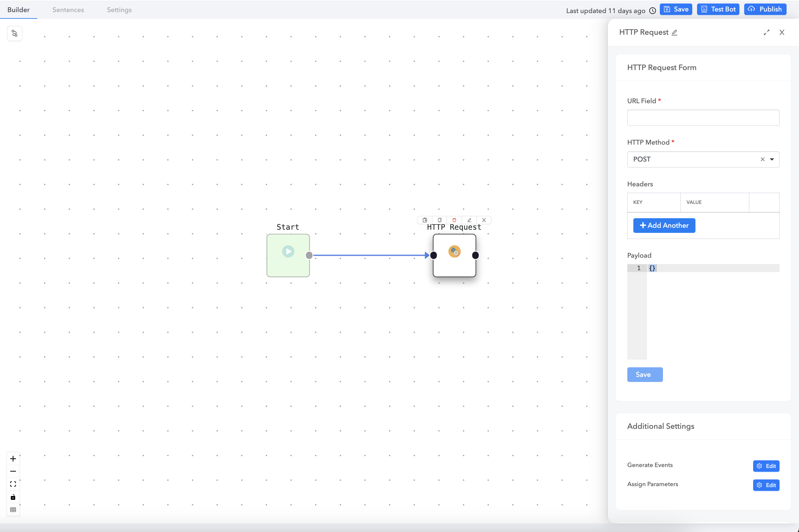Click the flow links icon at canvas top-left
The height and width of the screenshot is (532, 799).
coord(15,33)
